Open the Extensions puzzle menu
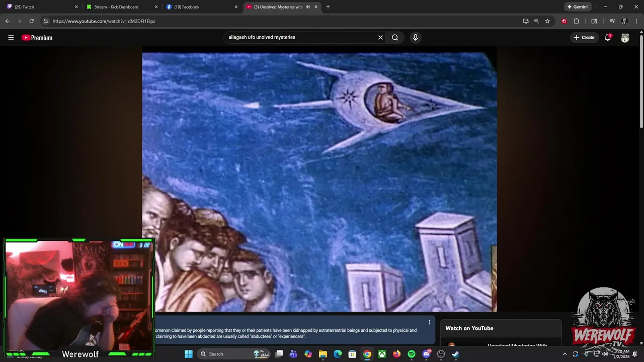Screen dimensions: 644x362 point(577,21)
